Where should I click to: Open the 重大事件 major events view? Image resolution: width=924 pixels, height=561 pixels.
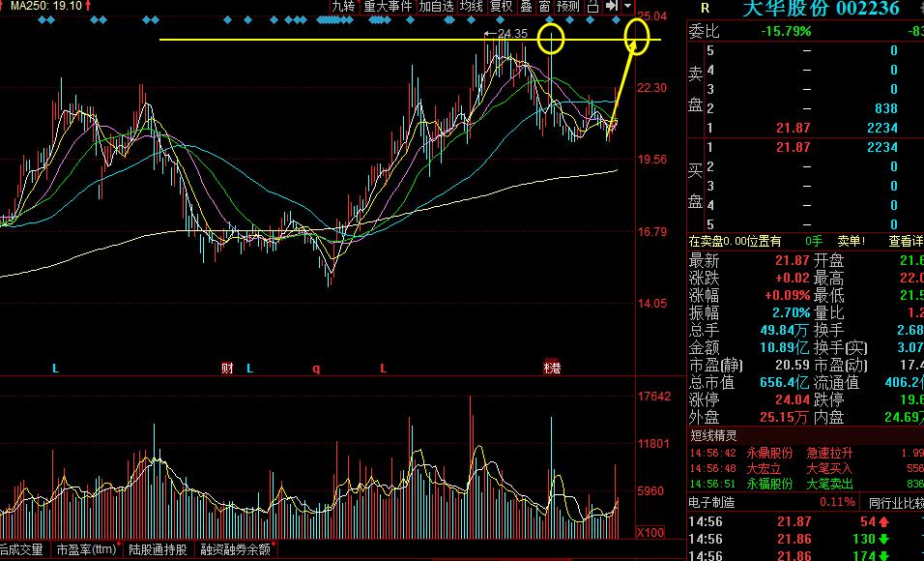click(388, 7)
